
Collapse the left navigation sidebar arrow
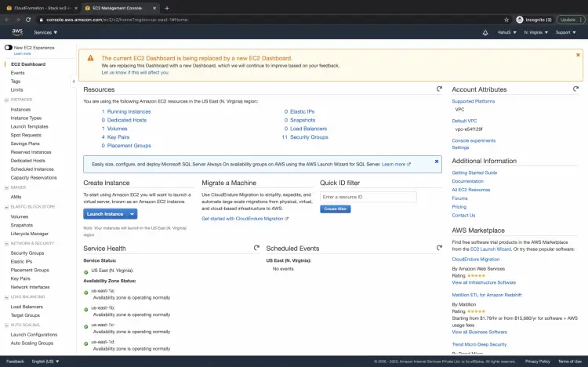tap(73, 81)
